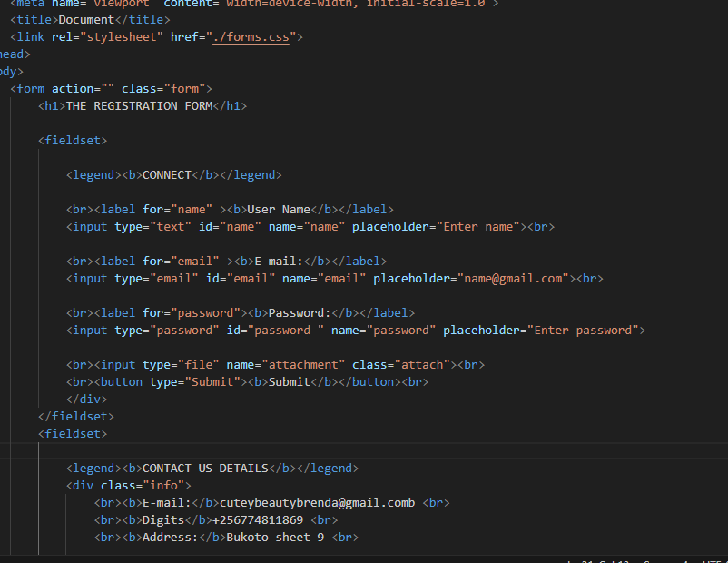Screen dimensions: 728x563
Task: Click the type="text" attribute value
Action: (171, 227)
